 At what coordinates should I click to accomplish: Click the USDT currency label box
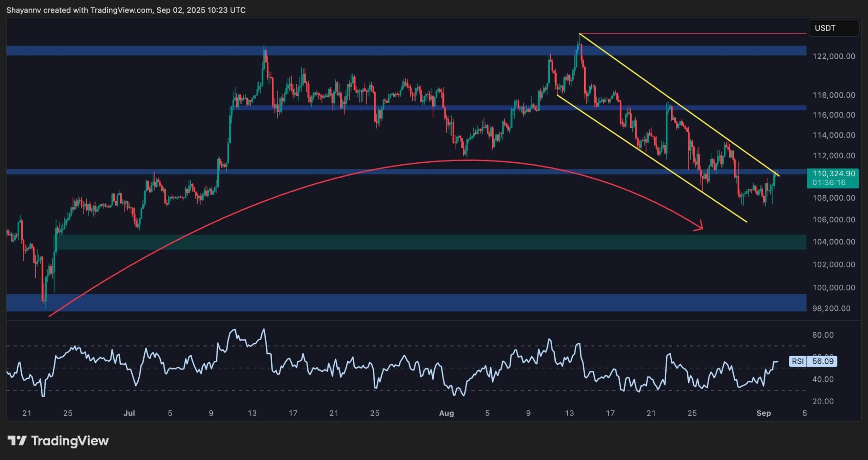coord(833,28)
